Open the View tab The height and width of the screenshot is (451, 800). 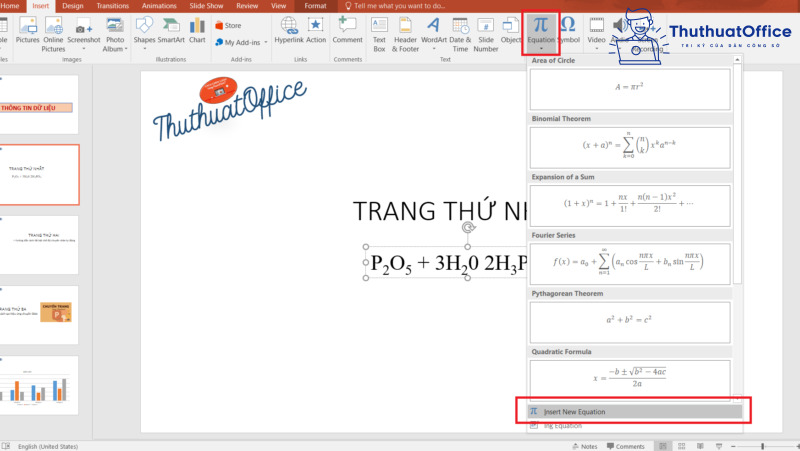point(279,6)
